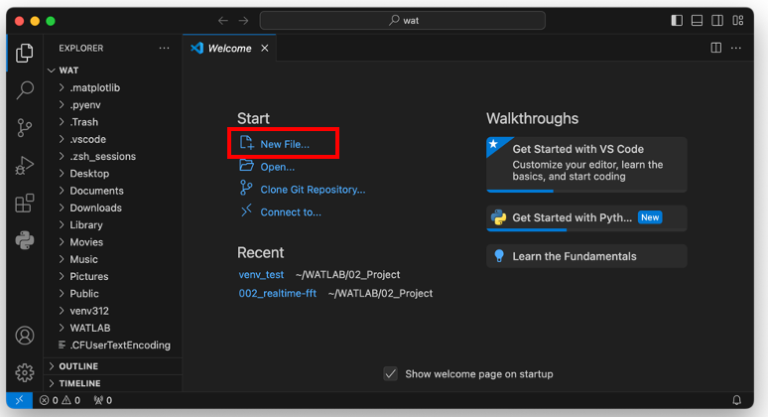Screen dimensions: 768x417
Task: Open Run and Debug view
Action: pos(25,165)
